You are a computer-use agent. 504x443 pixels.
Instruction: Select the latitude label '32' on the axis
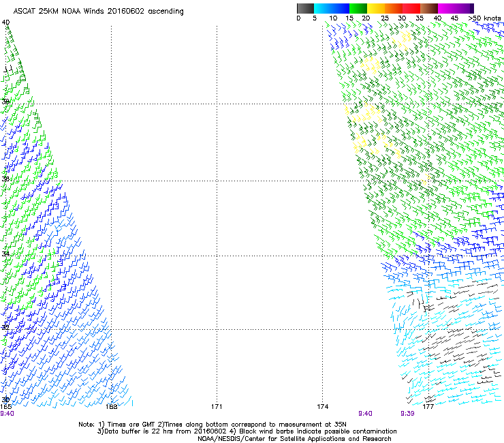(x=5, y=327)
